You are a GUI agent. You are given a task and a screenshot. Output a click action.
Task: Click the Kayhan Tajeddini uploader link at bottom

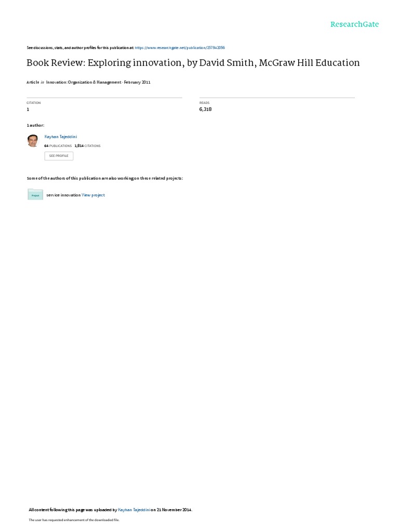pyautogui.click(x=134, y=510)
